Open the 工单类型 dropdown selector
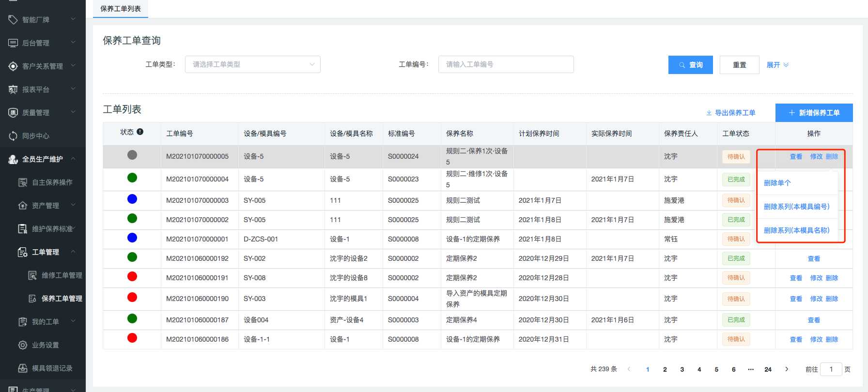Viewport: 868px width, 392px height. (x=252, y=64)
